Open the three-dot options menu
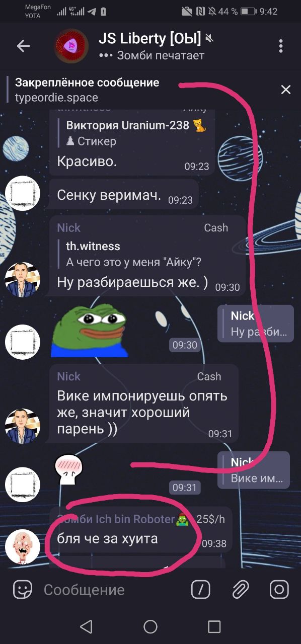This screenshot has height=644, width=301. pyautogui.click(x=281, y=46)
